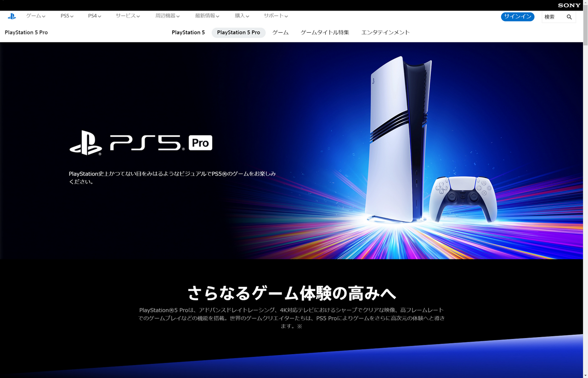The width and height of the screenshot is (588, 378).
Task: Switch to the エンタテインメント tab
Action: [385, 32]
